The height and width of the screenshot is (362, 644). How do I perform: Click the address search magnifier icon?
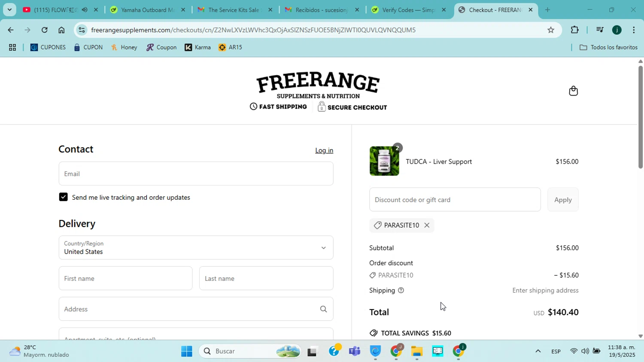point(323,309)
